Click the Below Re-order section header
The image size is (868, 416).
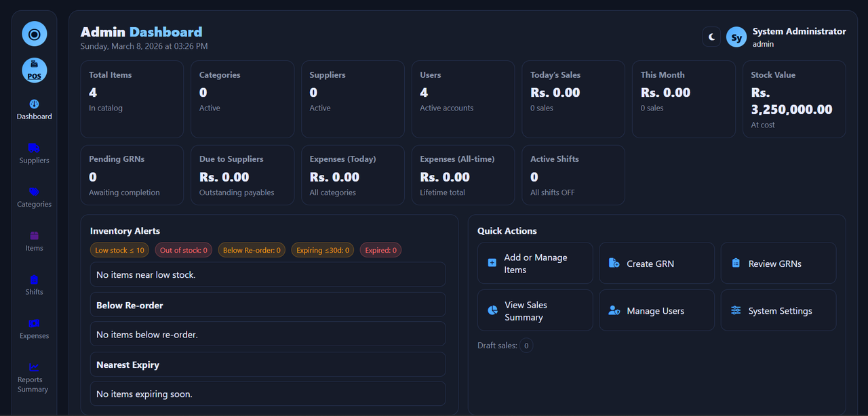click(x=268, y=305)
